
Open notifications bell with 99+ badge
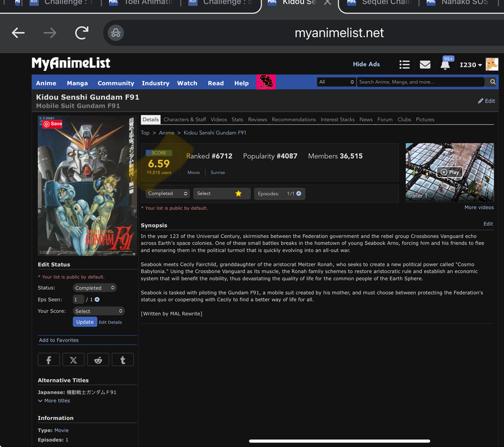click(x=445, y=65)
